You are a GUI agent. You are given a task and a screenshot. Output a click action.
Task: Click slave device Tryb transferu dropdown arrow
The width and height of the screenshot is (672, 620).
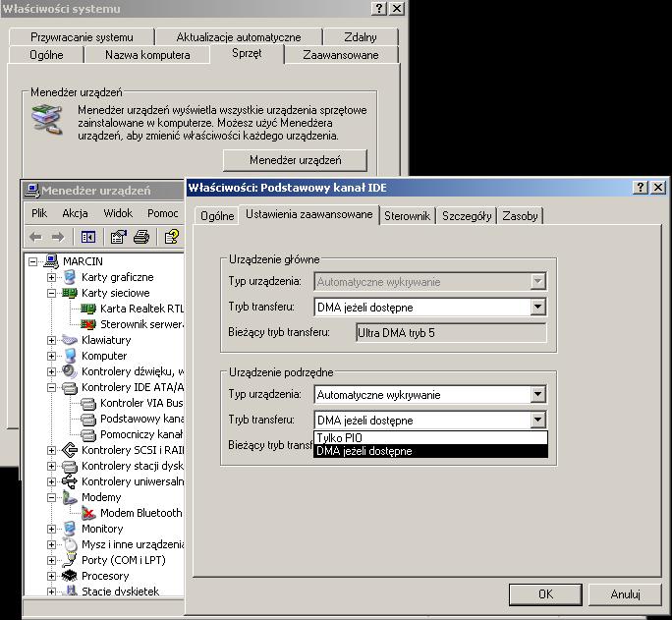(537, 420)
